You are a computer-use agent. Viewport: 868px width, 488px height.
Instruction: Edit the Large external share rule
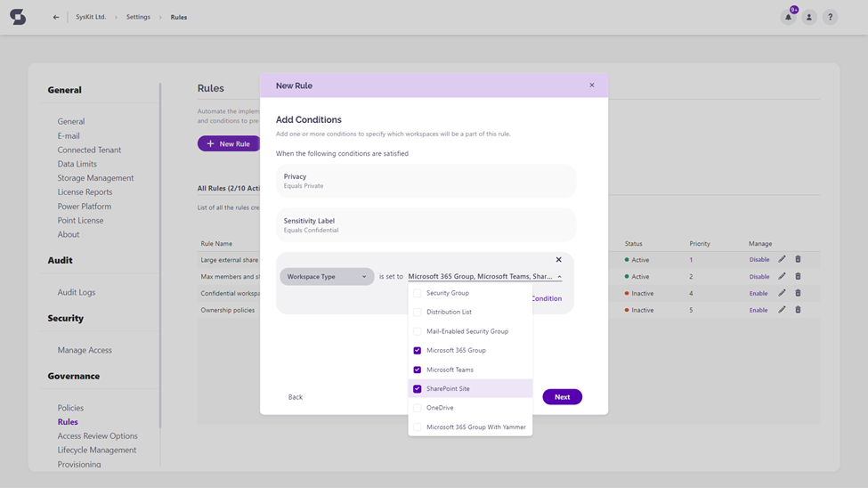click(x=782, y=259)
